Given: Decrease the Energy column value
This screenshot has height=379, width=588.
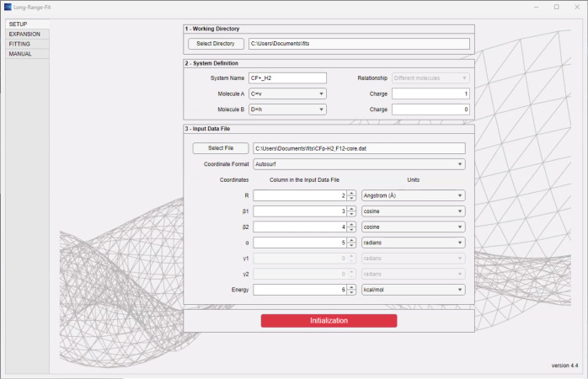Looking at the screenshot, I should click(x=351, y=292).
